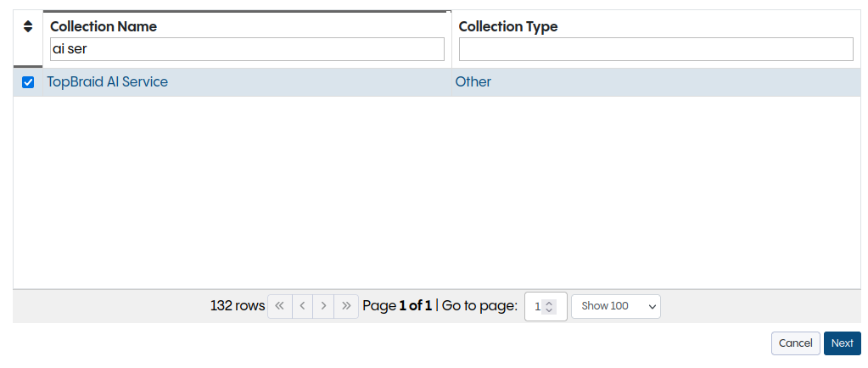The height and width of the screenshot is (368, 868).
Task: Go to the previous page using the left chevron
Action: pos(302,306)
